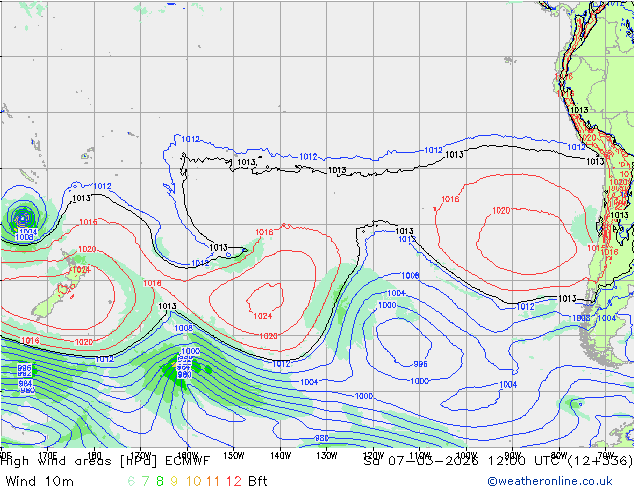Click the 1024 label in central Pacific high
This screenshot has height=490, width=634.
pos(263,316)
